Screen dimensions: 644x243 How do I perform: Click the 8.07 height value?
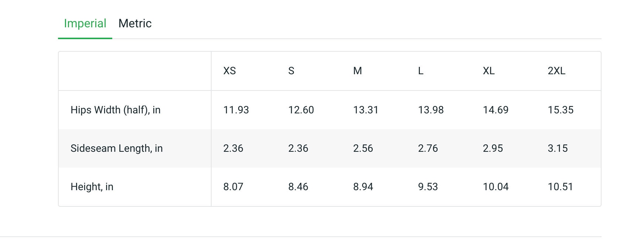click(x=233, y=187)
